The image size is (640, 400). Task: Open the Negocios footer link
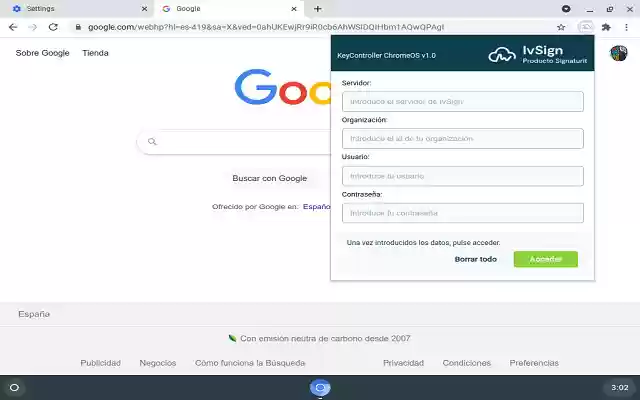tap(158, 363)
